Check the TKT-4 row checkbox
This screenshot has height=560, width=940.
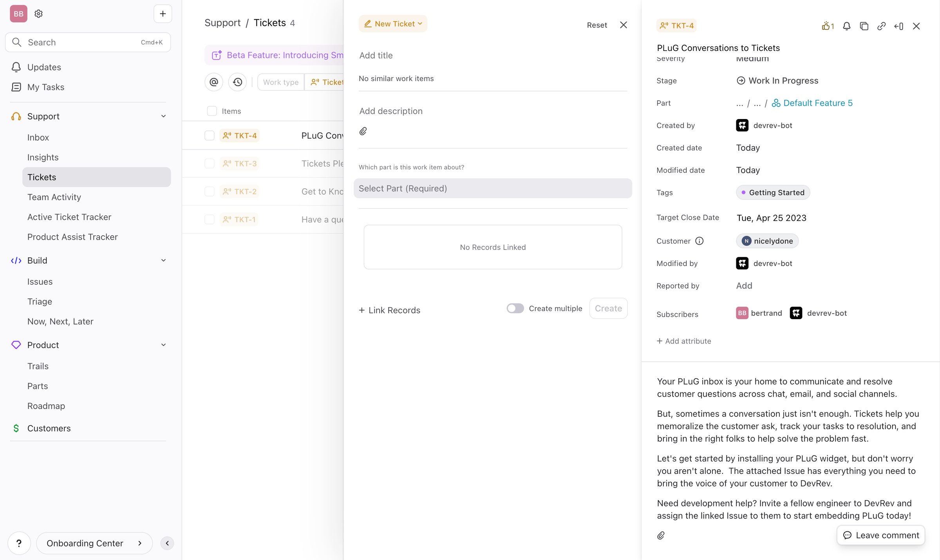point(210,135)
